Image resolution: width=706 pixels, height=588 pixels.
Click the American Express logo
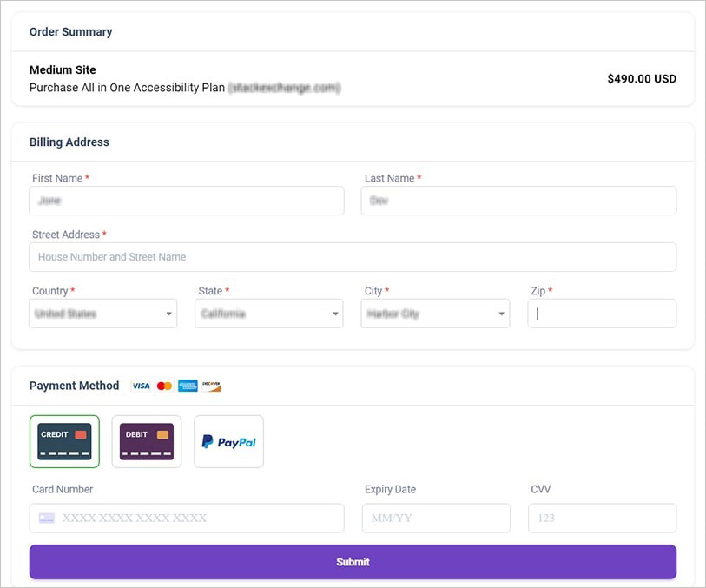click(188, 386)
